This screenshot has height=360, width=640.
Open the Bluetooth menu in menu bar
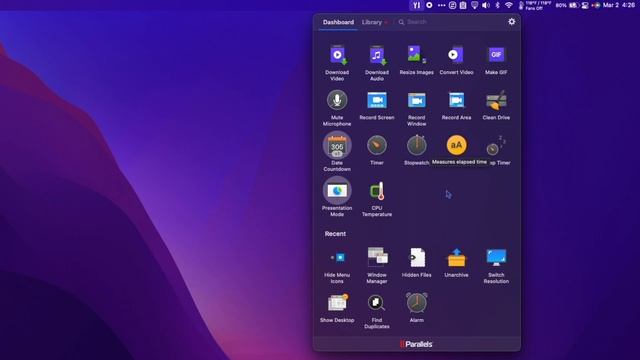[x=497, y=5]
